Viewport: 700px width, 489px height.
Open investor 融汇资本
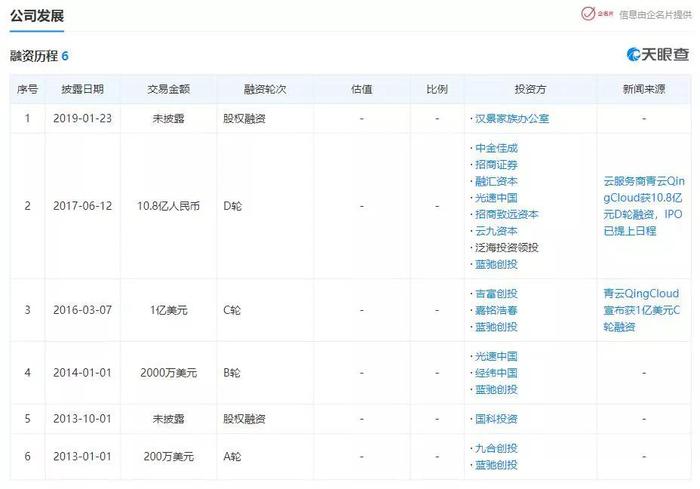point(496,181)
